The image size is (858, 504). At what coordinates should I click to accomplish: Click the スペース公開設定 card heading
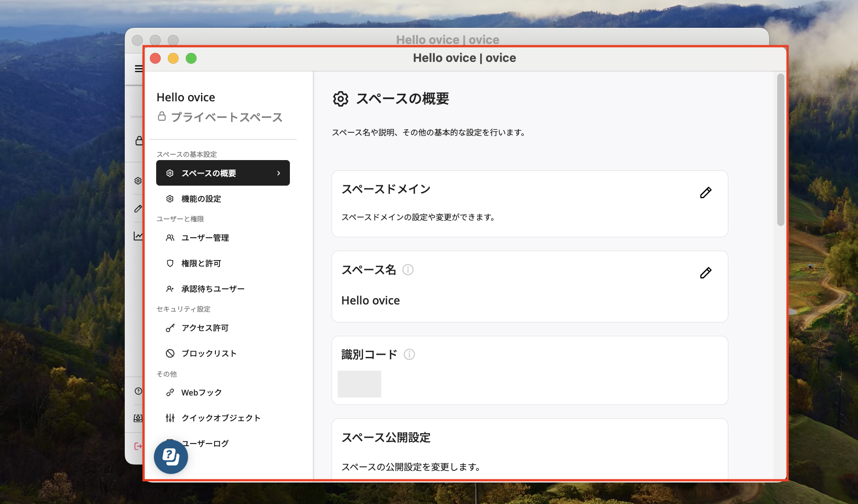[386, 438]
